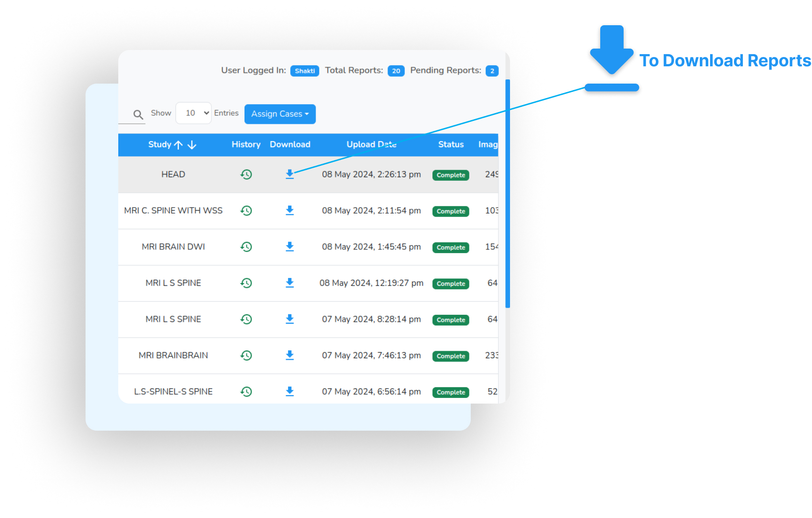The height and width of the screenshot is (518, 812).
Task: Open the Show entries dropdown
Action: coord(193,113)
